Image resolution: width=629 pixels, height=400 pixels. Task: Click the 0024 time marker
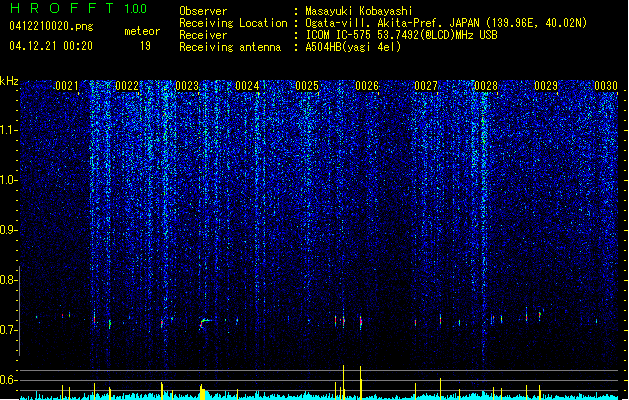(247, 86)
